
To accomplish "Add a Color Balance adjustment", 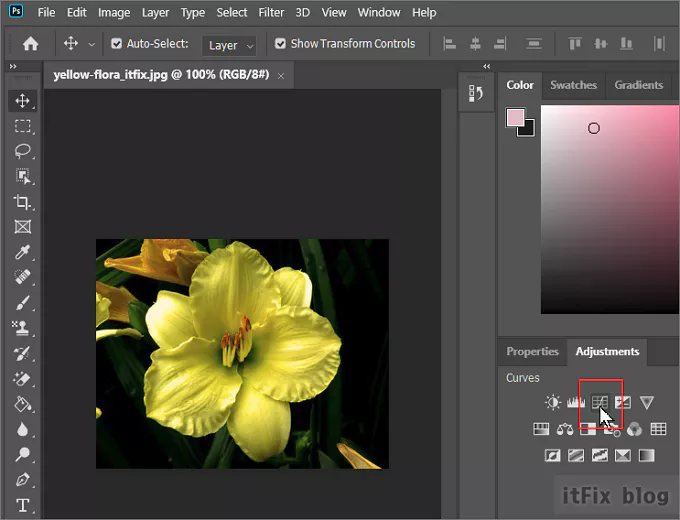I will coord(565,430).
